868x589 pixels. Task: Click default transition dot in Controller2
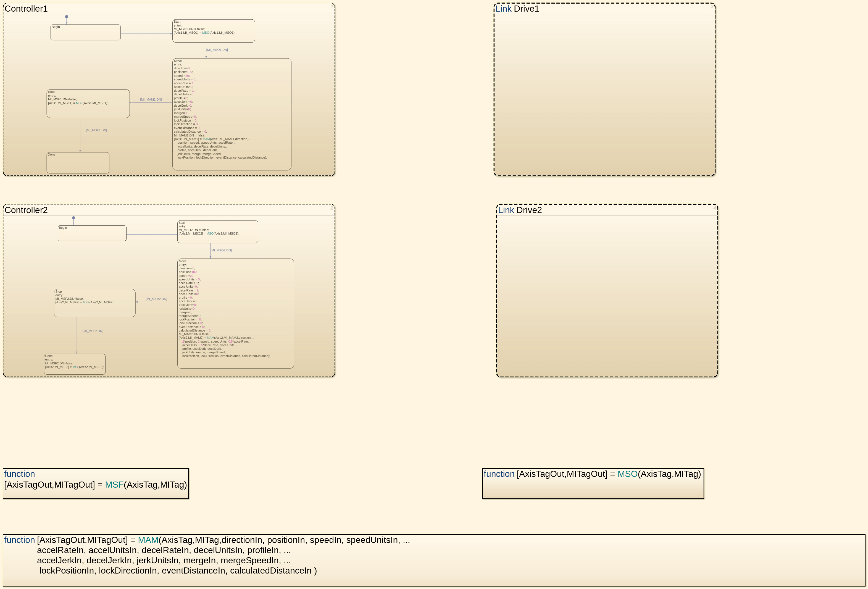pos(73,218)
